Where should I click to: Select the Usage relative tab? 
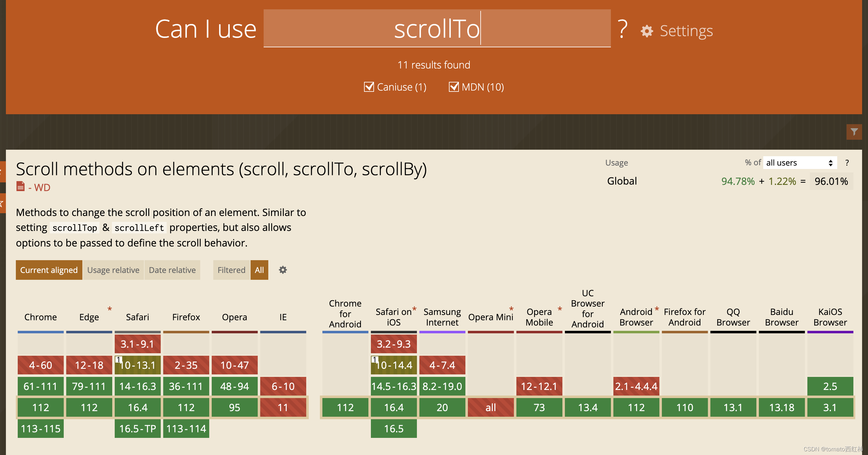tap(113, 270)
